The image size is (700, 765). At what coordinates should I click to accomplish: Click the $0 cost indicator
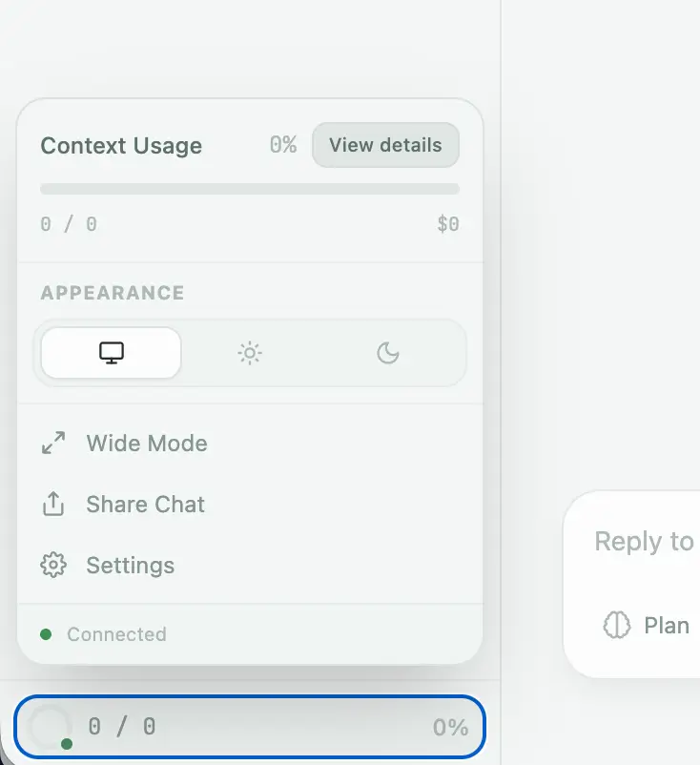[448, 225]
